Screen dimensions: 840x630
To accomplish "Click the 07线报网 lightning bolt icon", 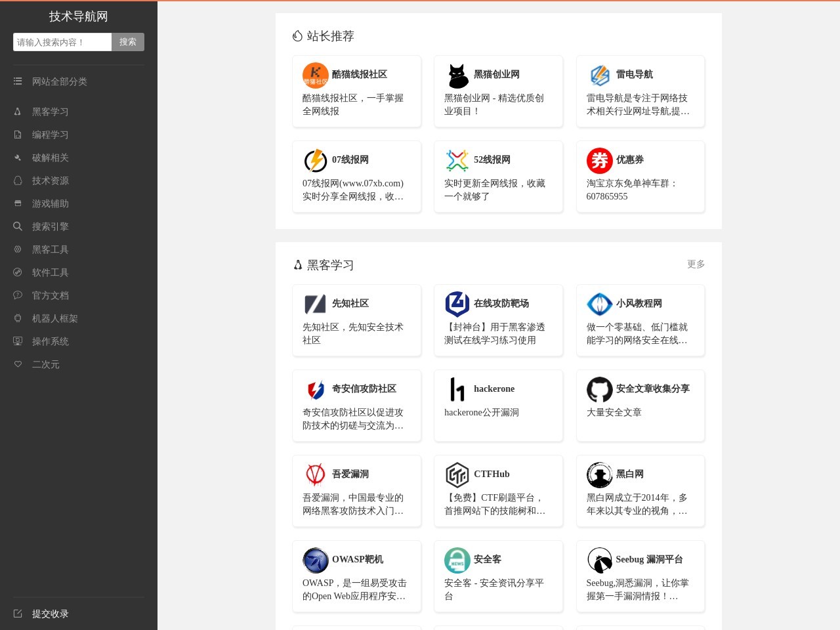I will point(315,160).
